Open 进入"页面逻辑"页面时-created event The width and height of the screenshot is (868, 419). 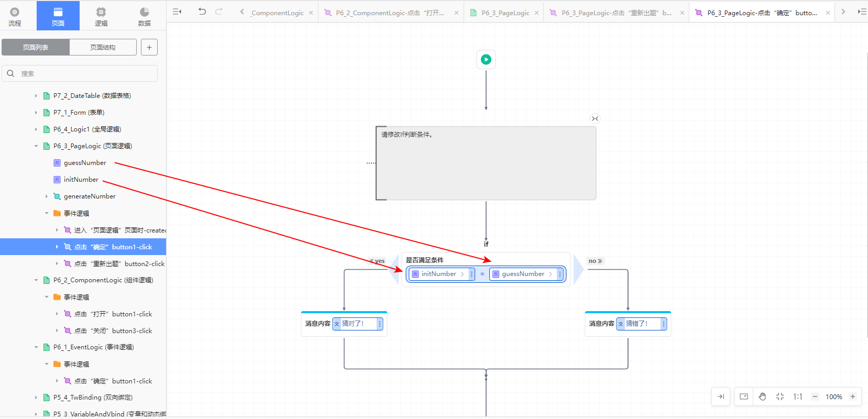point(120,230)
